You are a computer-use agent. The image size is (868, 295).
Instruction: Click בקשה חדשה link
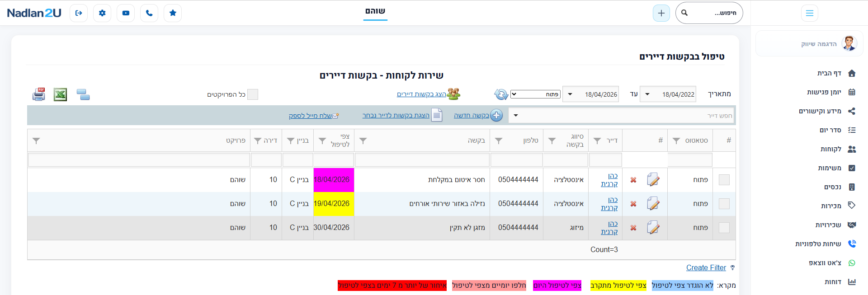pyautogui.click(x=472, y=116)
